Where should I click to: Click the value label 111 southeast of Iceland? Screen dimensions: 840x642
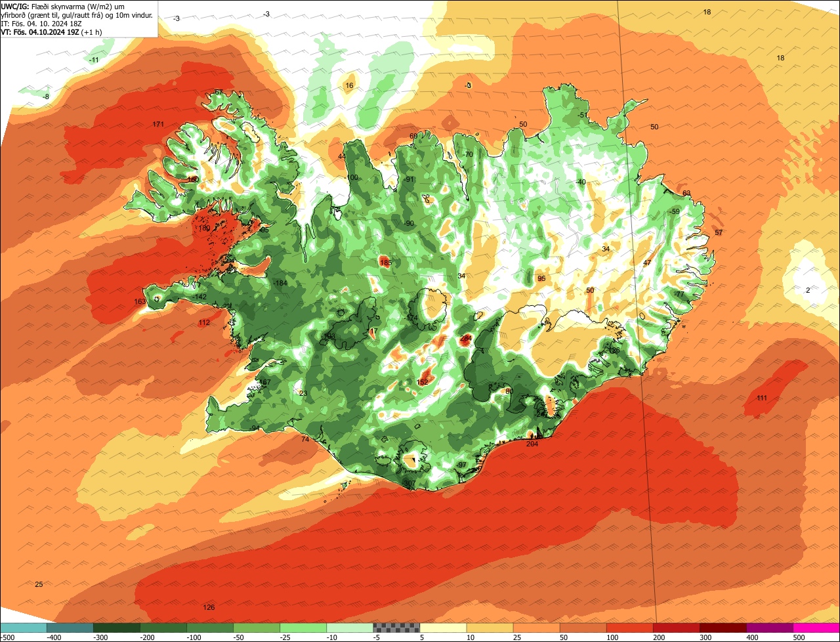[762, 398]
